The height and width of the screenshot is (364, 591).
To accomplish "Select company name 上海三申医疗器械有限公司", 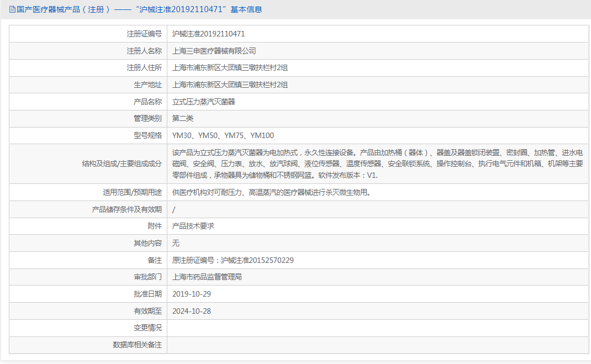I will 214,51.
